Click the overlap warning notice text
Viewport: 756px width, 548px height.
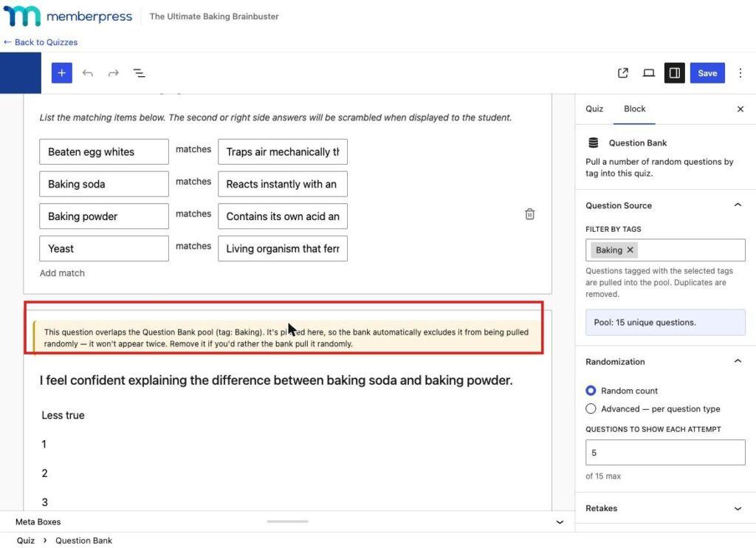pyautogui.click(x=286, y=338)
